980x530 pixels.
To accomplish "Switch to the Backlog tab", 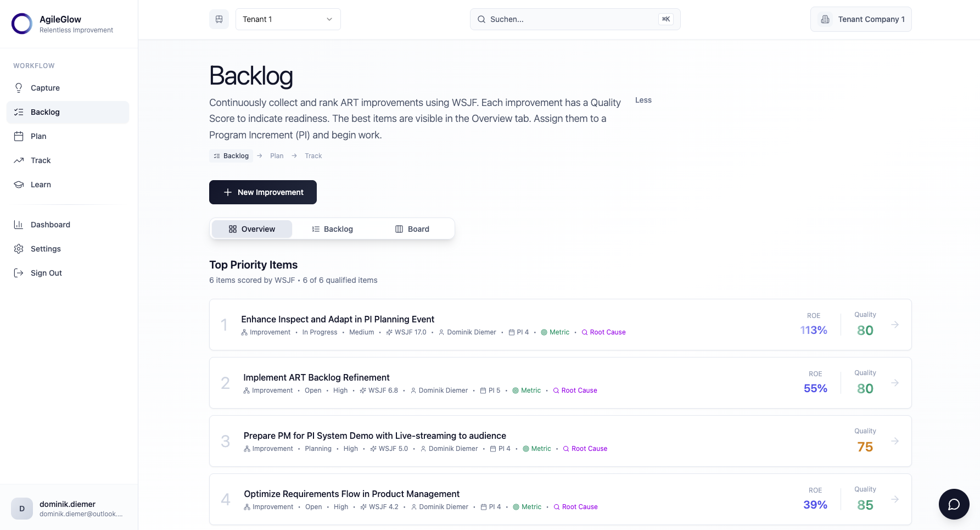I will click(332, 228).
